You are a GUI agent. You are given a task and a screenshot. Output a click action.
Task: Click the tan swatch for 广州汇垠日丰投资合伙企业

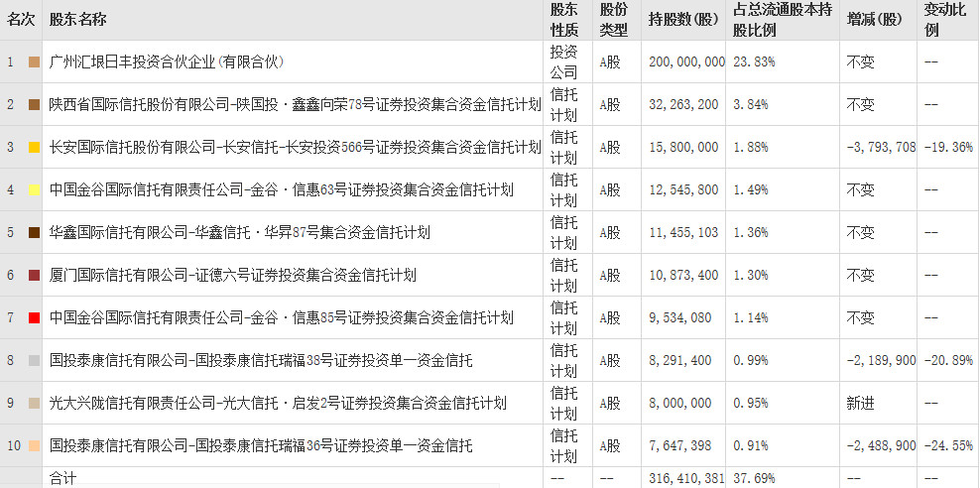[x=35, y=61]
